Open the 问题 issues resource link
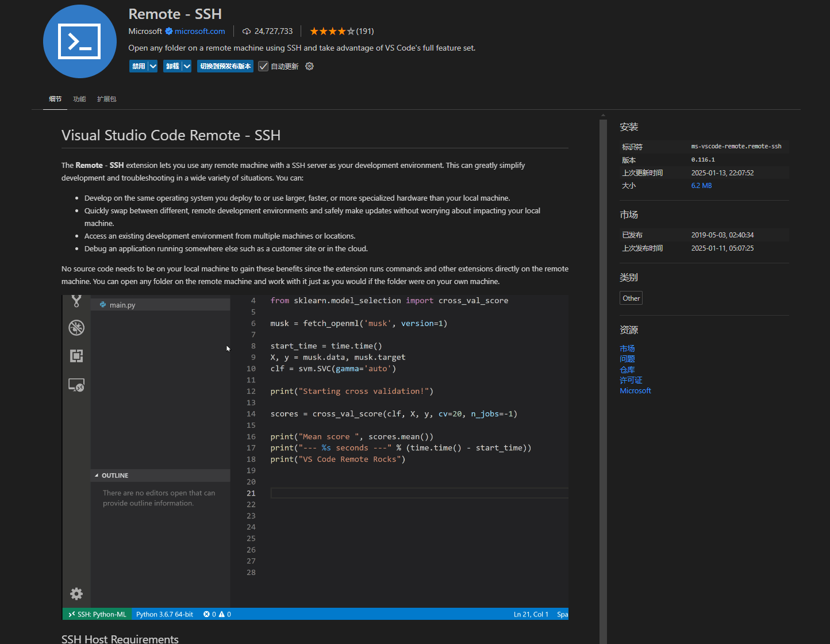This screenshot has width=830, height=644. pos(627,359)
